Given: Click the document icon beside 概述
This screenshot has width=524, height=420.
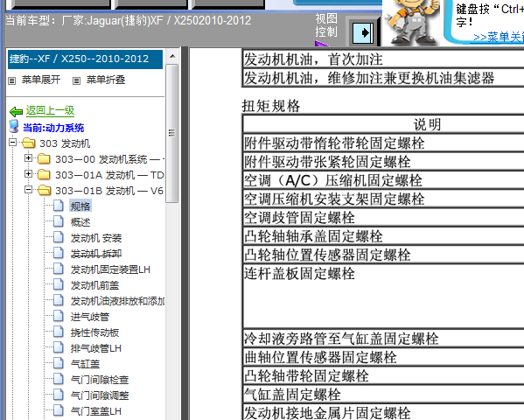Looking at the screenshot, I should pos(59,221).
